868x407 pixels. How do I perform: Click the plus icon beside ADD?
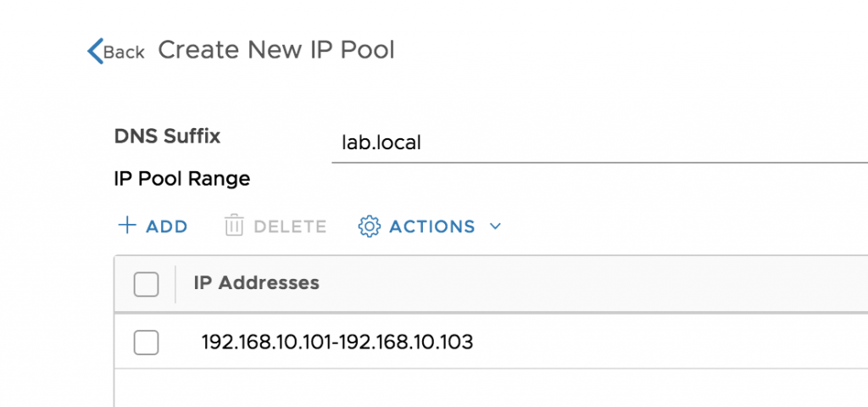coord(127,226)
